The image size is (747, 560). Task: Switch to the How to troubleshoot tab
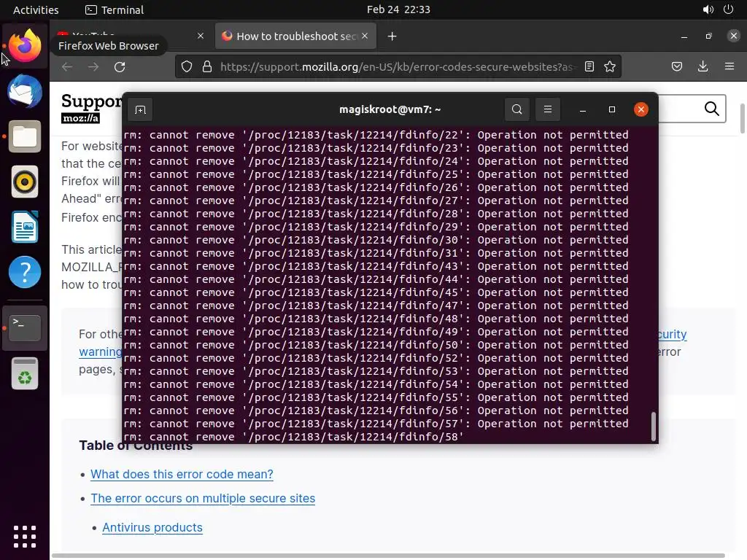[295, 36]
